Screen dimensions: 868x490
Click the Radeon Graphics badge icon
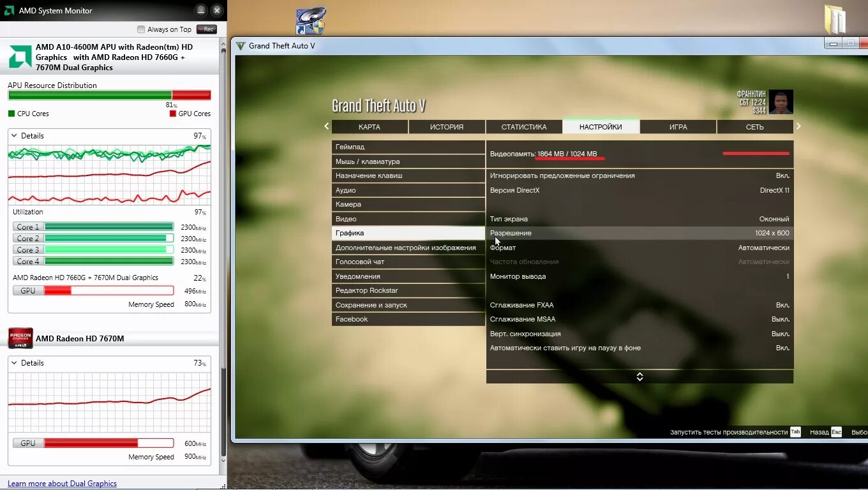[x=20, y=338]
